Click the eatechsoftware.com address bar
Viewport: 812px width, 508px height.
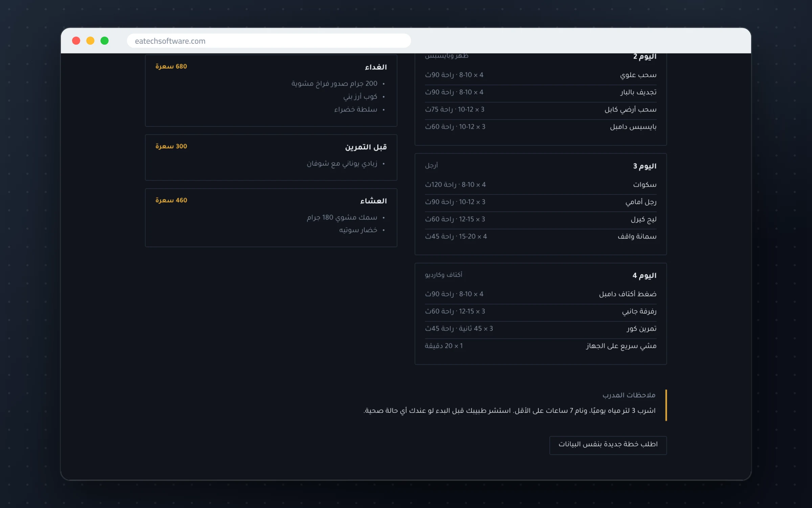point(269,41)
